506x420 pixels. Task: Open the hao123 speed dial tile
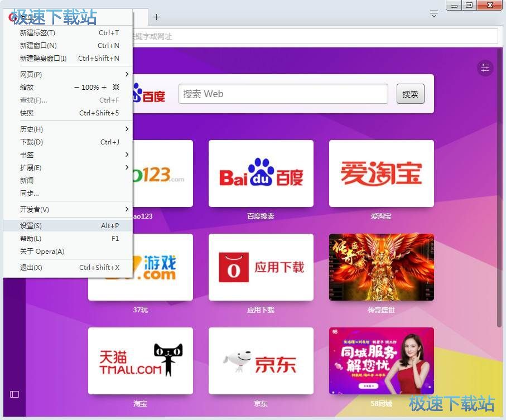click(x=163, y=173)
